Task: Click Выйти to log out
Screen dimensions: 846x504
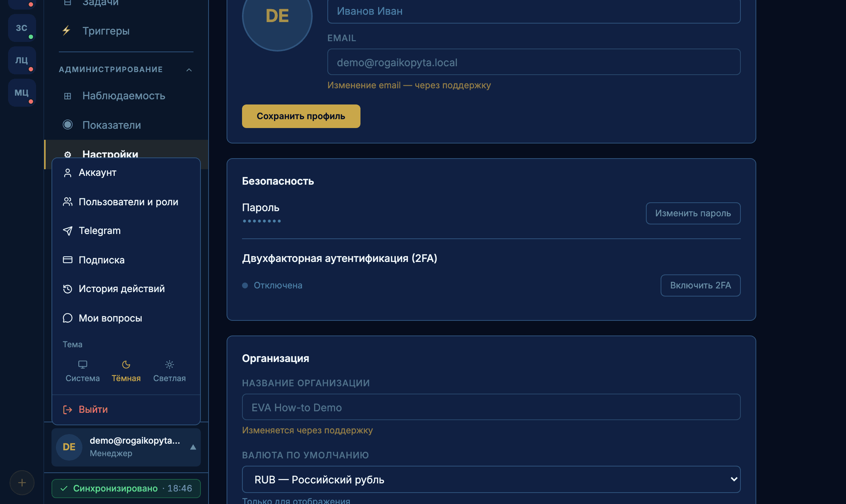Action: 126,409
